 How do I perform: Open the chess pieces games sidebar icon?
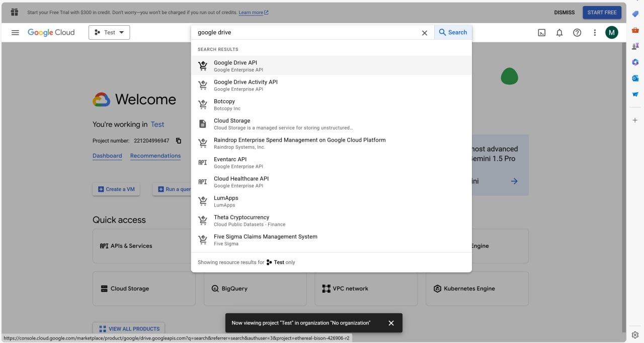pyautogui.click(x=635, y=46)
